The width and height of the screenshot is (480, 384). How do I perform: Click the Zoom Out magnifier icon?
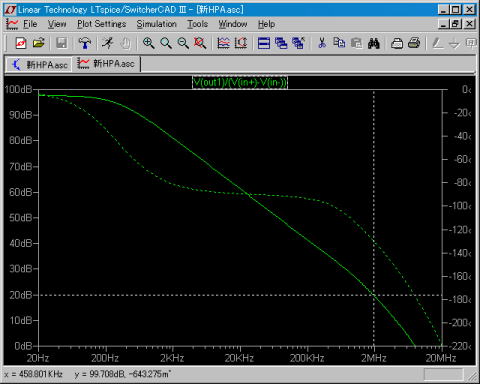pyautogui.click(x=183, y=43)
